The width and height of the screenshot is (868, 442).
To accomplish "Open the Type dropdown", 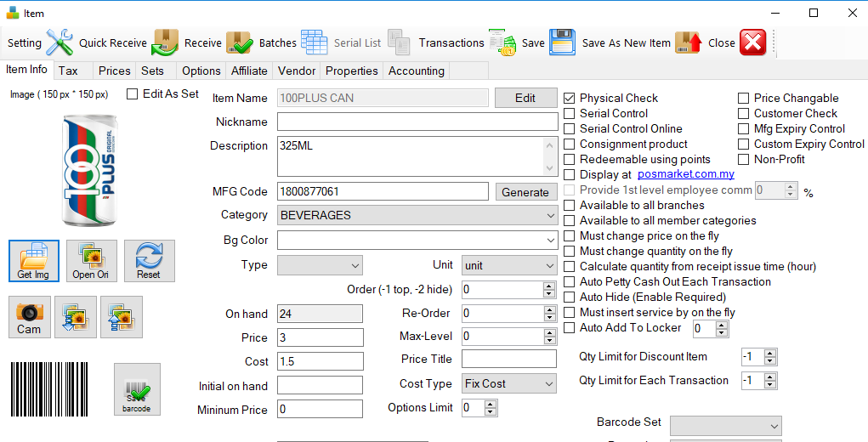I will (x=320, y=265).
